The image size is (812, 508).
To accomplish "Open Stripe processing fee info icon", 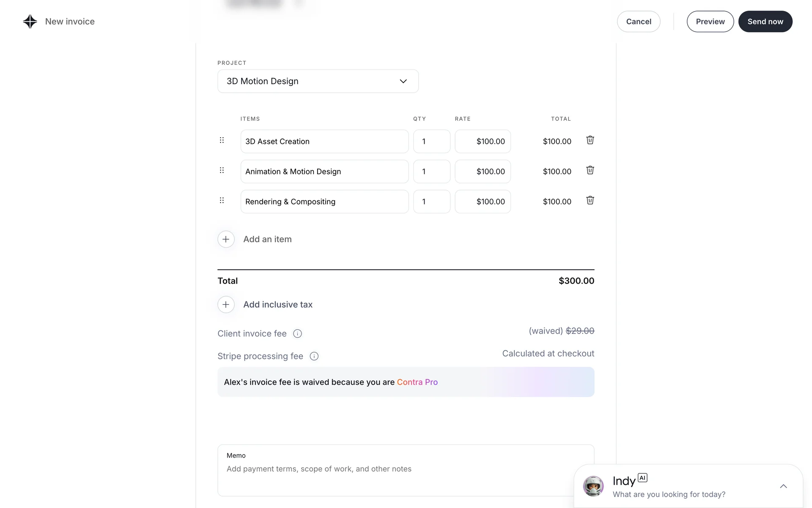I will (x=314, y=356).
